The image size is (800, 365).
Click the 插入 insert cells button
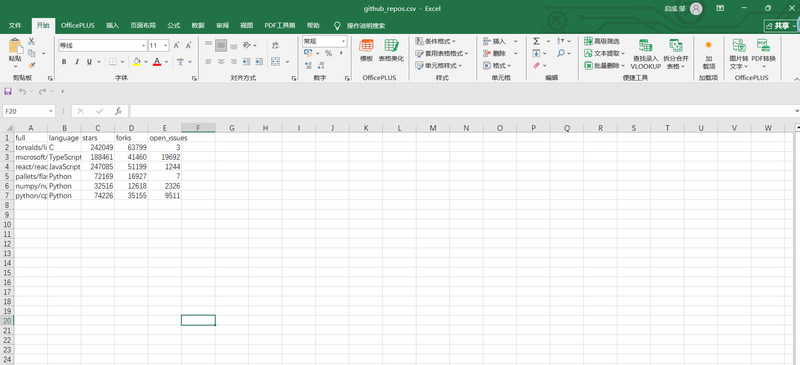point(494,41)
